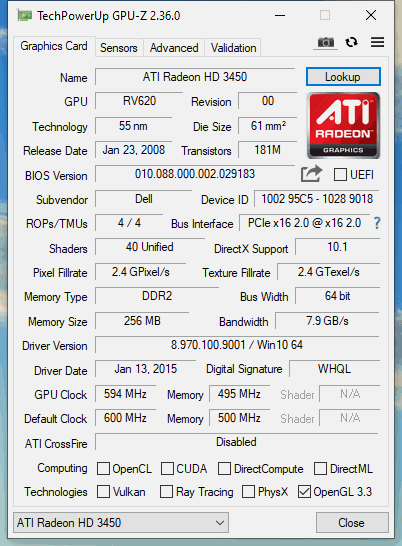The image size is (402, 546).
Task: Click the Lookup button
Action: coord(343,77)
